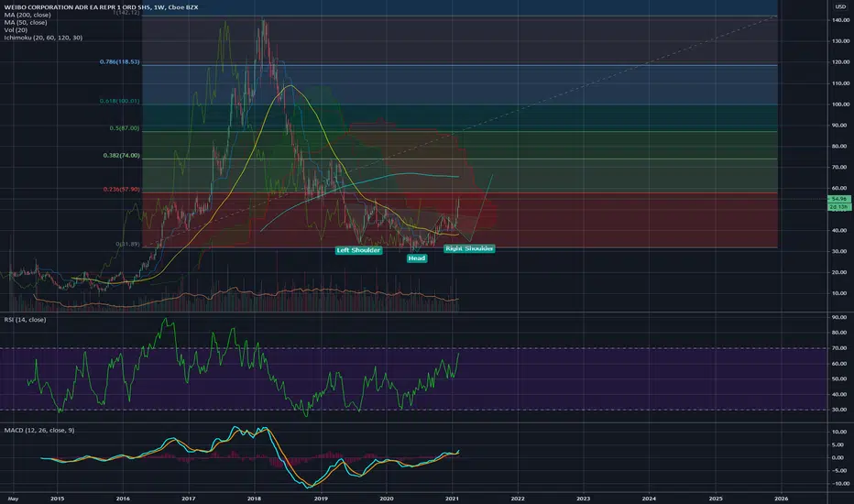
Task: Click 2022 on the time axis
Action: coord(518,498)
